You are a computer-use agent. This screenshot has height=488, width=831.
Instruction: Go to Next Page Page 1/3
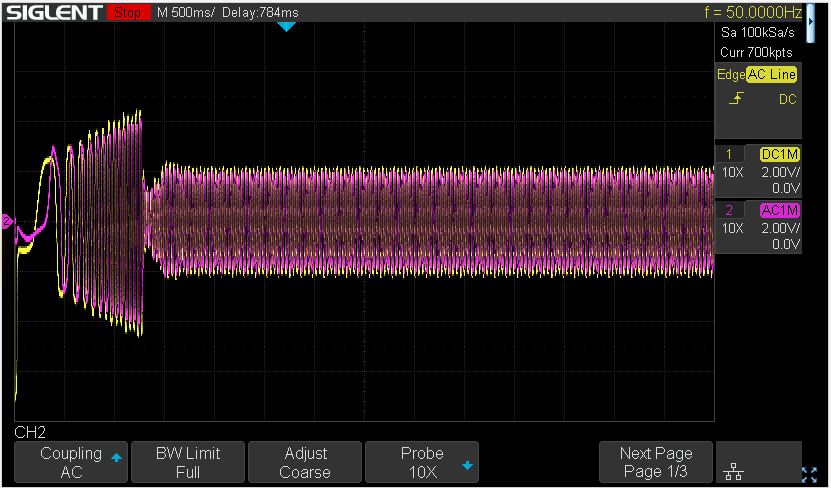[656, 462]
